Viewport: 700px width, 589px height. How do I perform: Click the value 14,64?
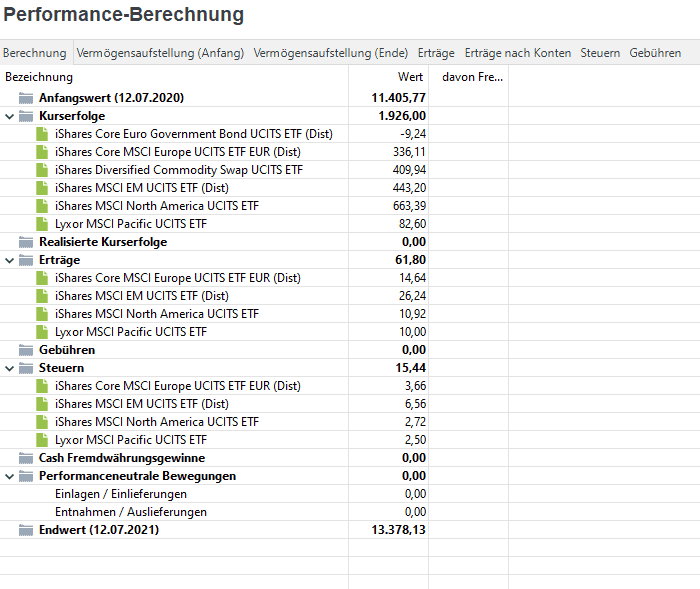(412, 278)
